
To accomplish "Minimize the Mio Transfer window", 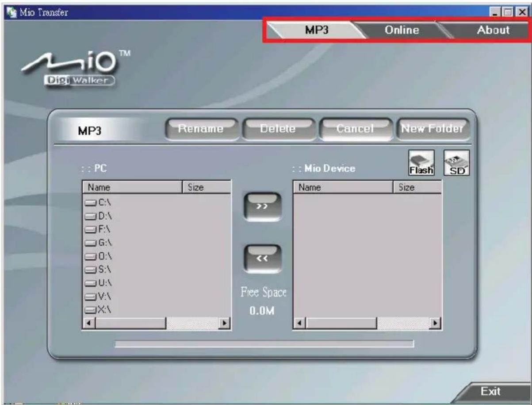I will [x=497, y=12].
